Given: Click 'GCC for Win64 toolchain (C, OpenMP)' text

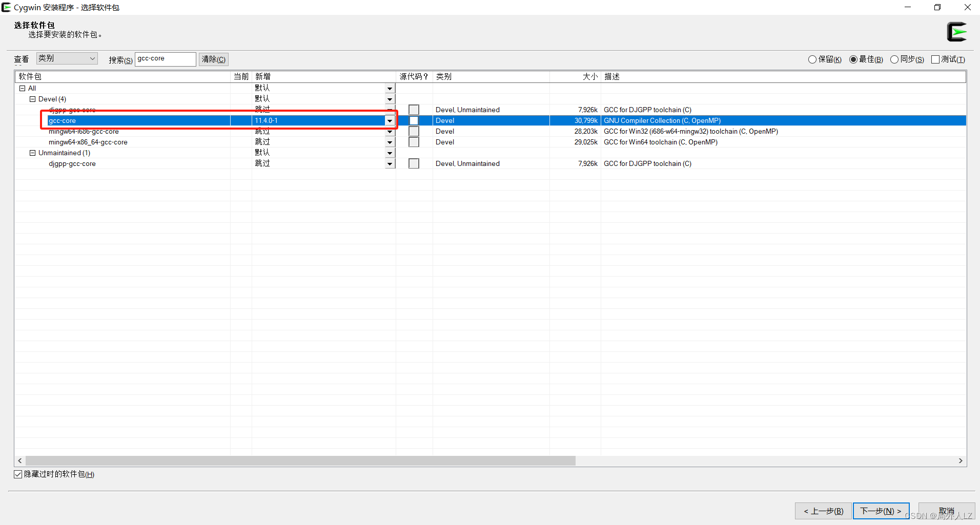Looking at the screenshot, I should click(x=661, y=142).
